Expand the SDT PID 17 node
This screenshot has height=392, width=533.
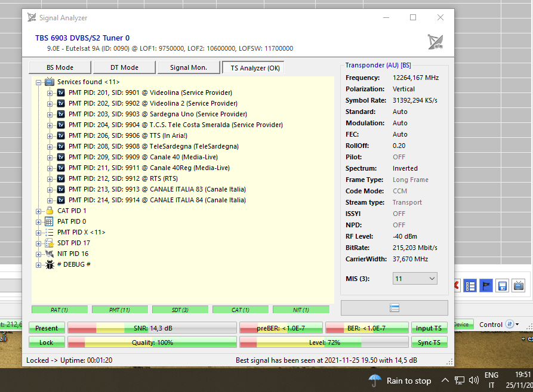point(38,243)
